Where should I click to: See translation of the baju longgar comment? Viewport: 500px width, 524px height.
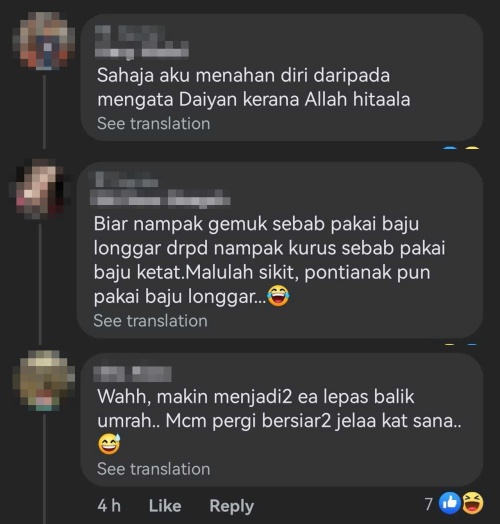click(150, 321)
